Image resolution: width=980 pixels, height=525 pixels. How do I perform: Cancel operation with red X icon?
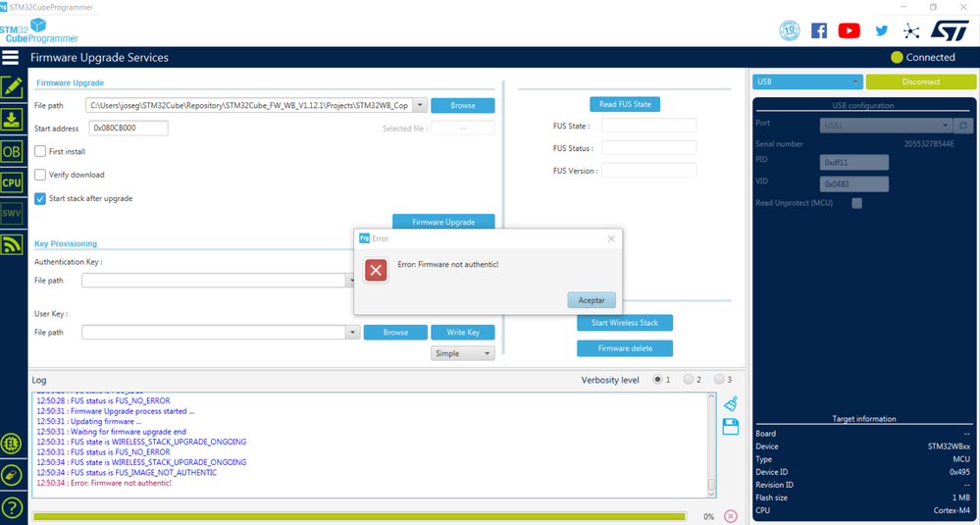point(731,516)
